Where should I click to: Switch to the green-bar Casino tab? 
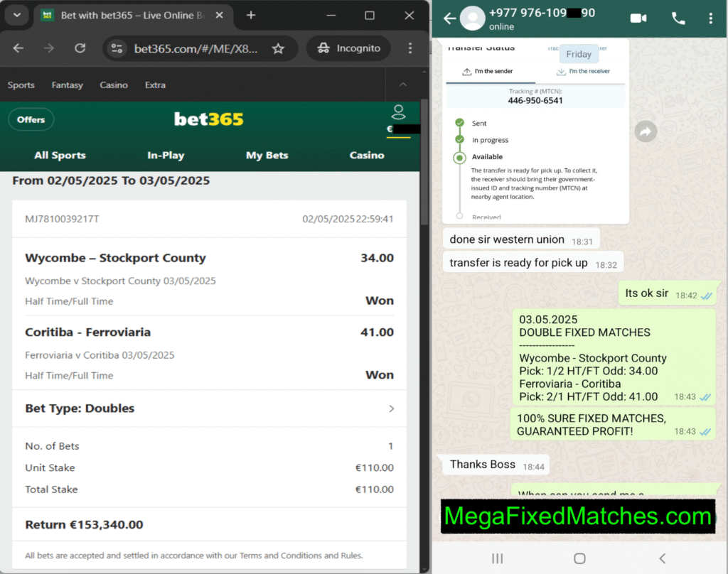pos(367,156)
